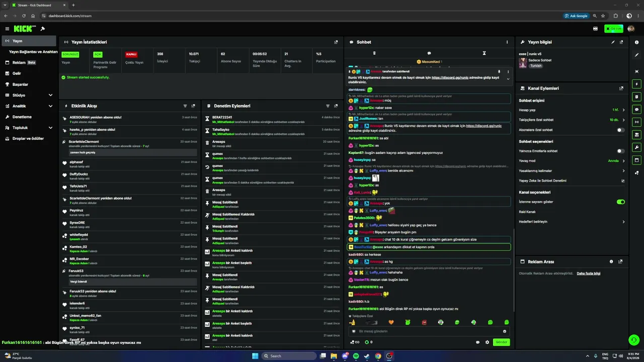The height and width of the screenshot is (362, 644).
Task: Open Başarılar in the sidebar
Action: point(28,84)
